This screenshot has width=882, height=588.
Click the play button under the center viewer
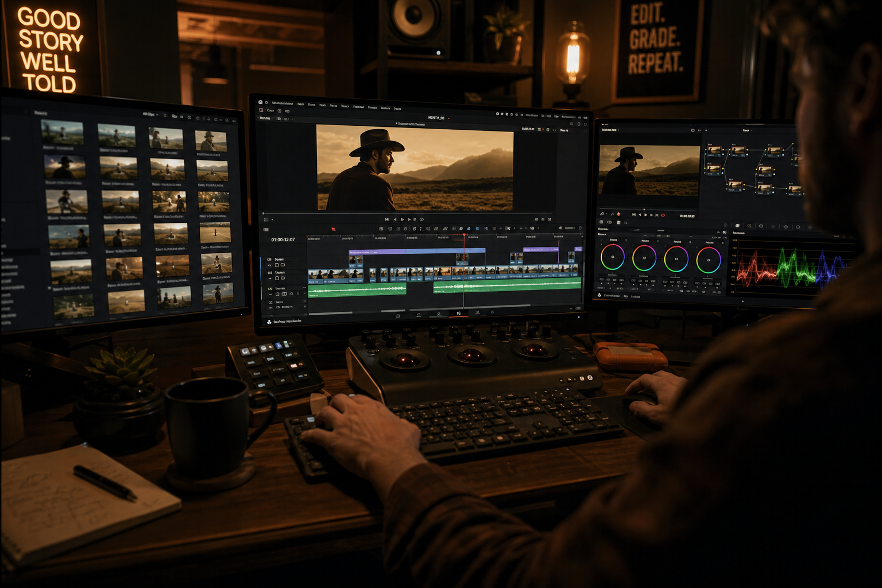[402, 219]
